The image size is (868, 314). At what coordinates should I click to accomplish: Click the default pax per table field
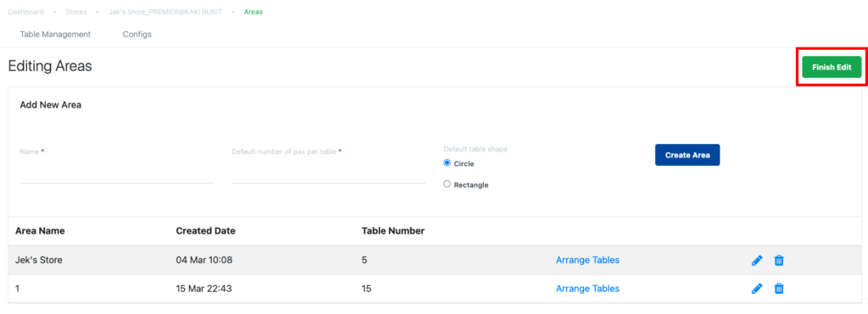tap(329, 174)
